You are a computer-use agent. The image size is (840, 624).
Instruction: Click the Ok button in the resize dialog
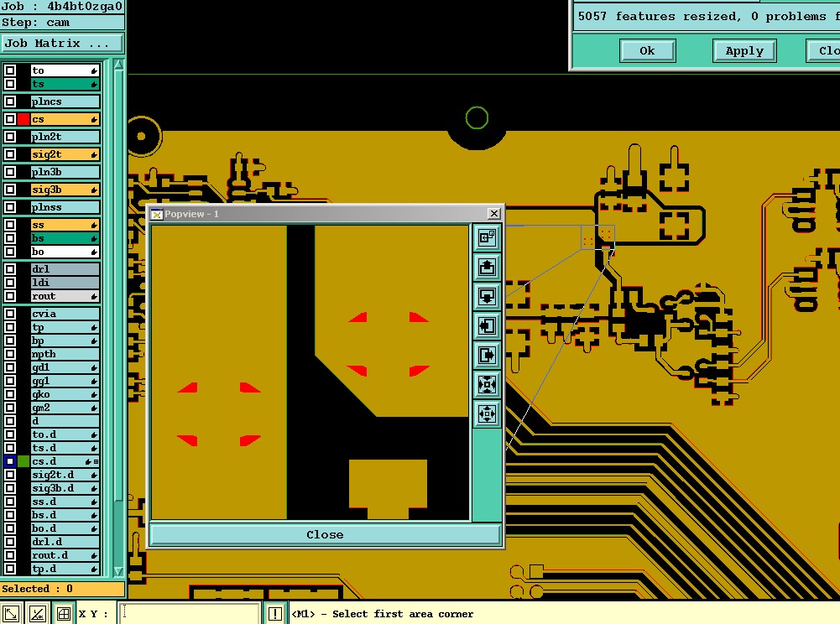(x=647, y=51)
